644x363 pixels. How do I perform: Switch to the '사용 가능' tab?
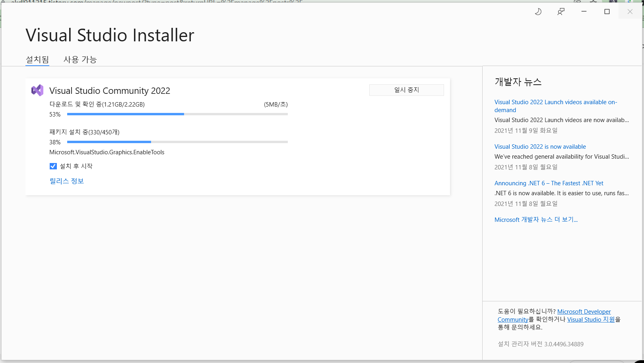[80, 60]
